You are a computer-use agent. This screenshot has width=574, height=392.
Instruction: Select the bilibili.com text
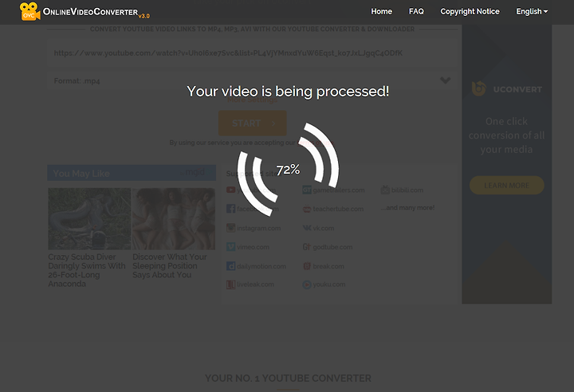[x=407, y=190]
